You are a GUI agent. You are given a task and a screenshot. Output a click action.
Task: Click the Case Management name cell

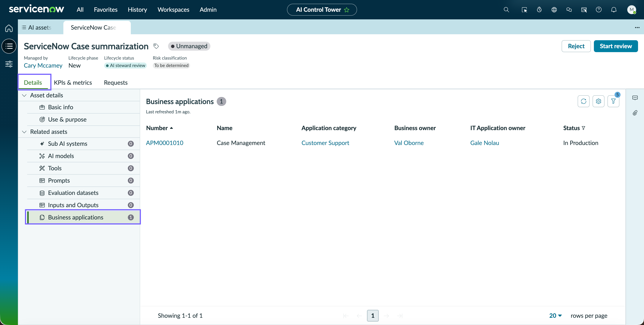pos(241,143)
